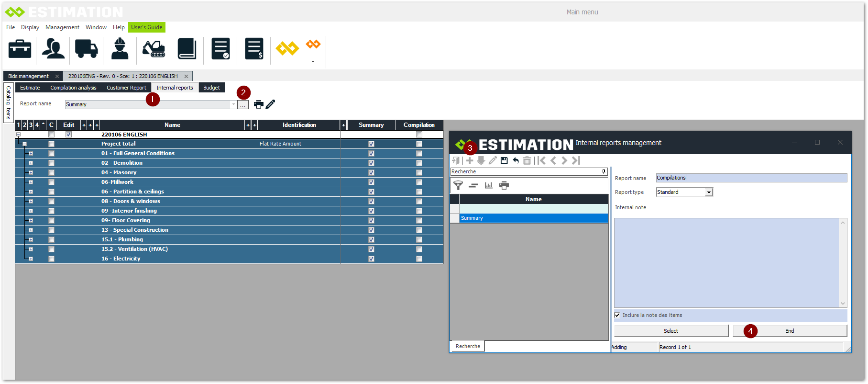Uncheck 'Inclure la note des items' checkbox
868x384 pixels.
(617, 315)
